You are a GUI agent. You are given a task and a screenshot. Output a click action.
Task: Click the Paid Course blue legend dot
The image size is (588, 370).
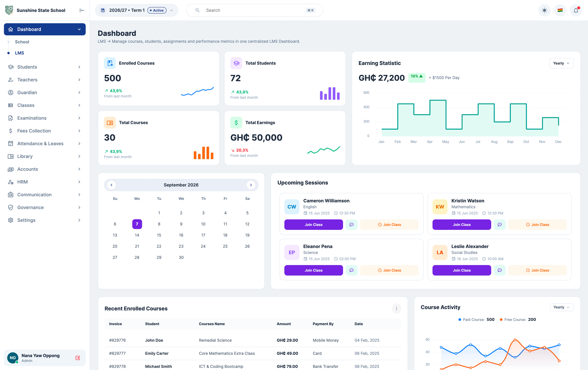click(x=460, y=320)
